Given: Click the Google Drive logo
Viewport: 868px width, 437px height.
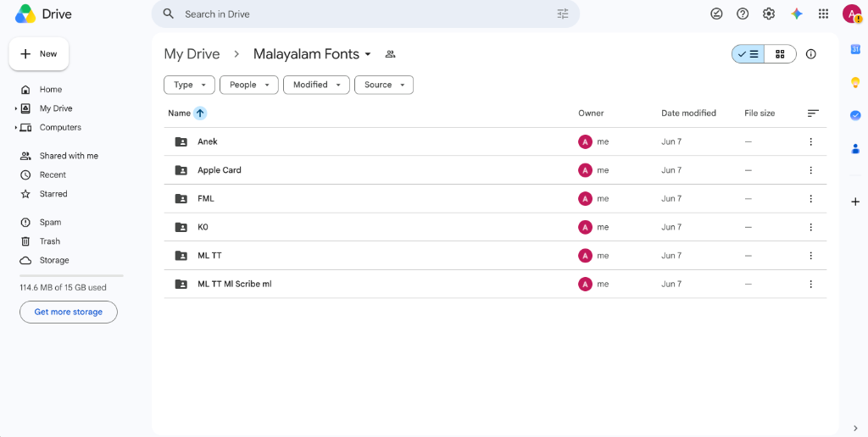Looking at the screenshot, I should [25, 14].
